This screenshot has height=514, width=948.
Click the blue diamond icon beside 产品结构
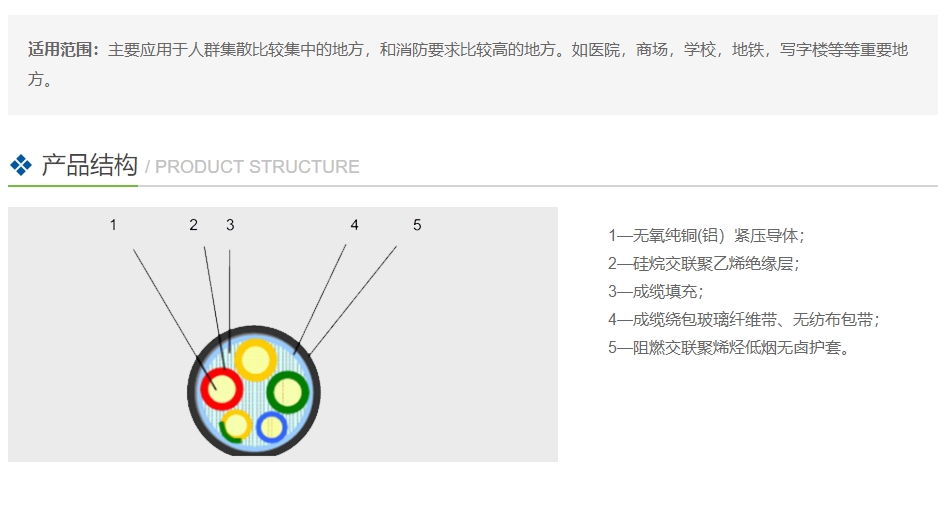[21, 165]
